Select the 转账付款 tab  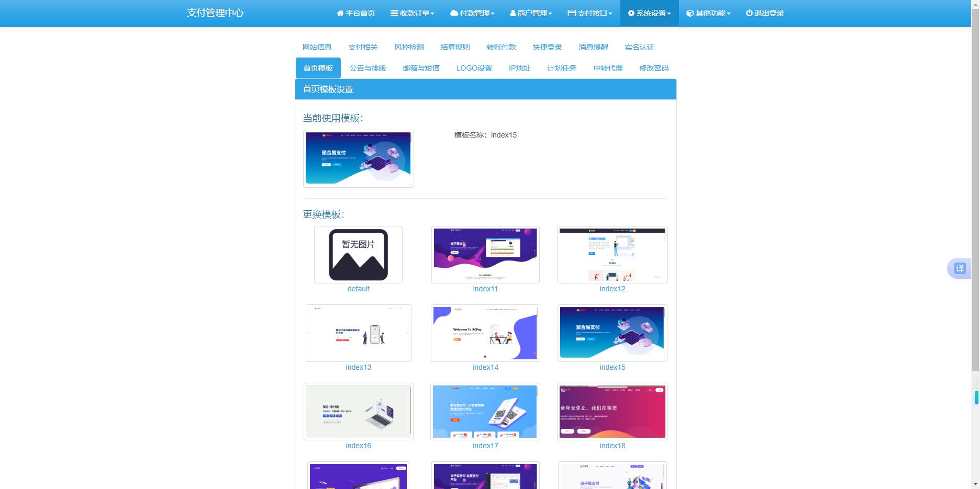502,47
